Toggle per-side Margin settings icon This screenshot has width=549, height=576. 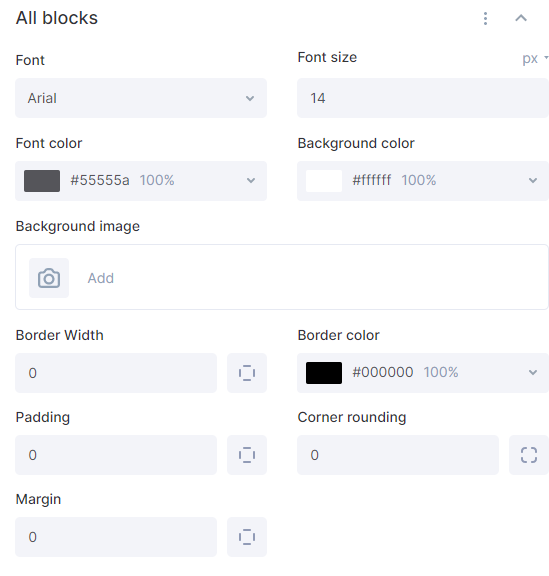247,537
